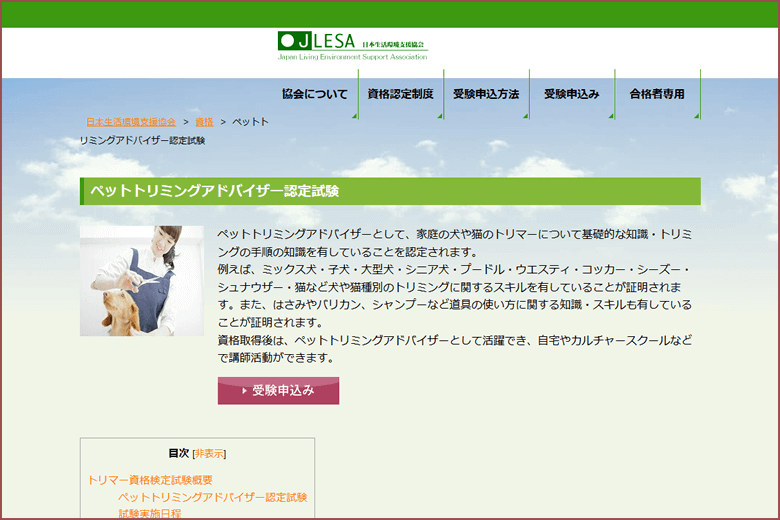Click the green corner triangle of 協会について
The height and width of the screenshot is (520, 780).
coord(355,116)
